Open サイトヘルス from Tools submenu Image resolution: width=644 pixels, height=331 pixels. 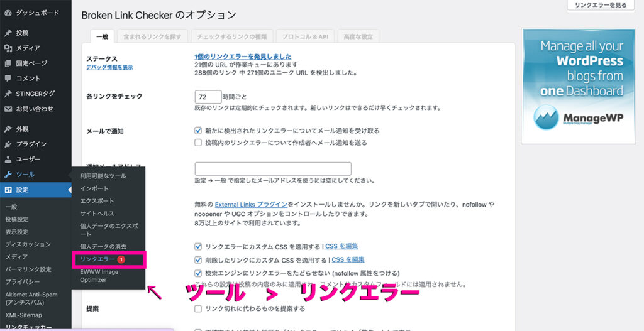pyautogui.click(x=97, y=214)
